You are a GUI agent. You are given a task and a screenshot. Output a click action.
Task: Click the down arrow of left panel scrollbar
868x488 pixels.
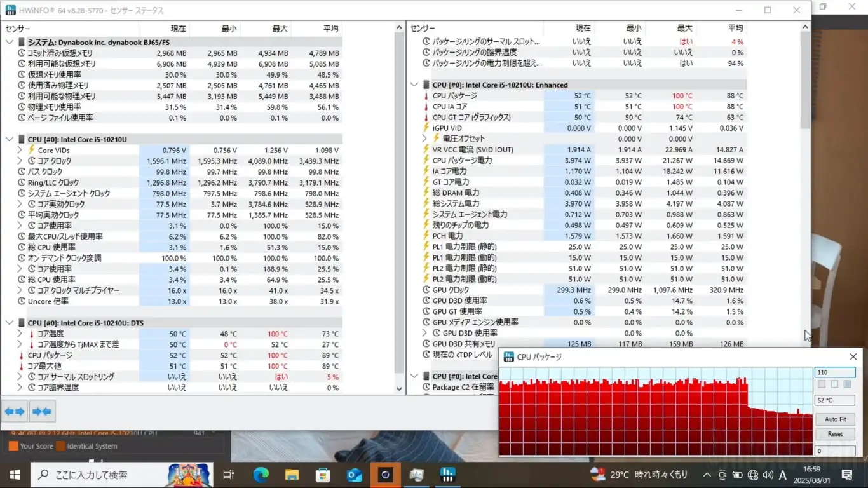399,389
